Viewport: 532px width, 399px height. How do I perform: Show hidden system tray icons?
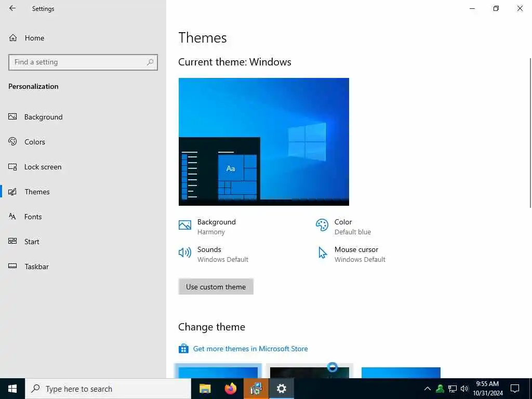tap(428, 389)
